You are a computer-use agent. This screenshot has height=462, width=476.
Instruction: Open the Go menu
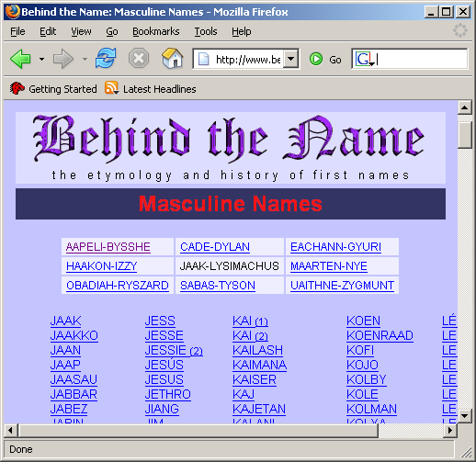112,31
